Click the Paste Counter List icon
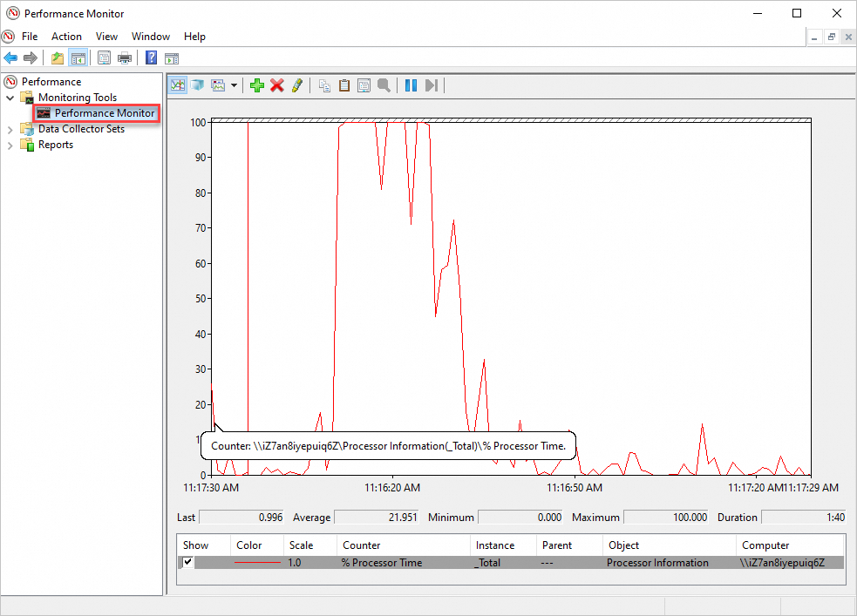This screenshot has width=857, height=616. 344,85
